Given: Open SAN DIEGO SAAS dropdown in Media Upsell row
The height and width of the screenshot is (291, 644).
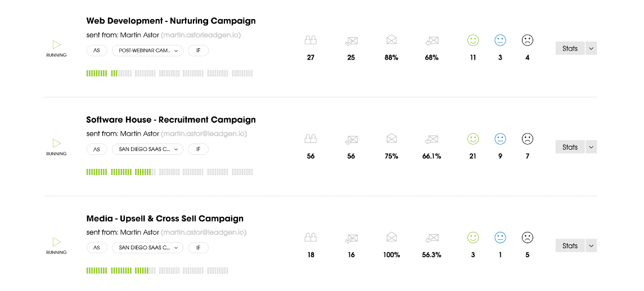Looking at the screenshot, I should click(x=147, y=248).
